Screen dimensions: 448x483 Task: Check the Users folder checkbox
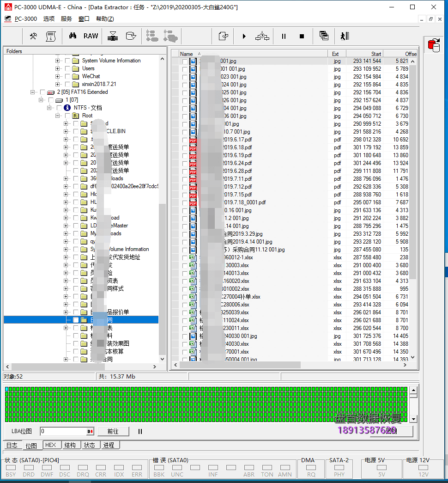click(67, 69)
